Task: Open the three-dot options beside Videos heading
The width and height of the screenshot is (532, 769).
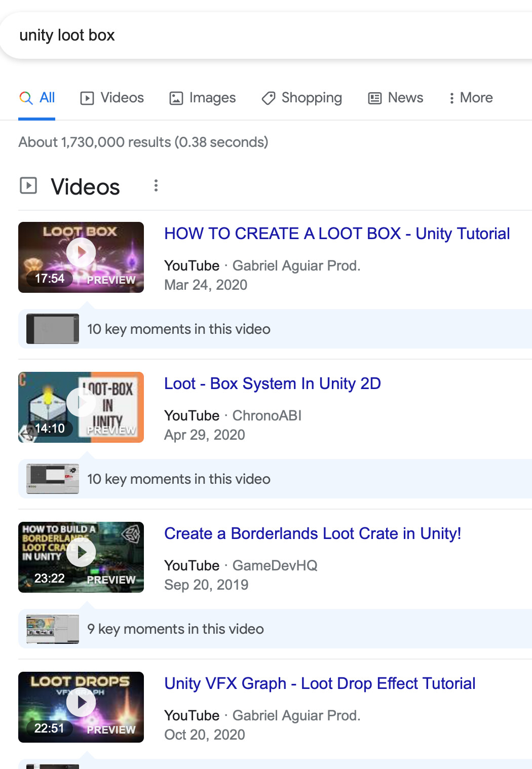Action: [156, 185]
